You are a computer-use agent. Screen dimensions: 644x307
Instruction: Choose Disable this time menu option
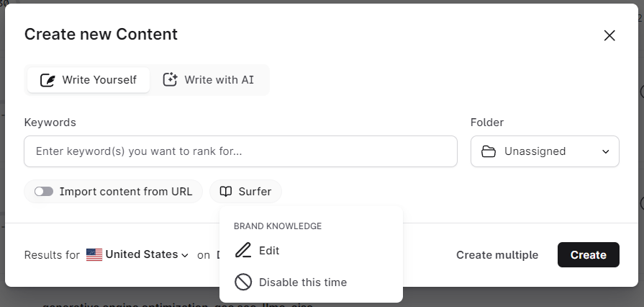302,282
